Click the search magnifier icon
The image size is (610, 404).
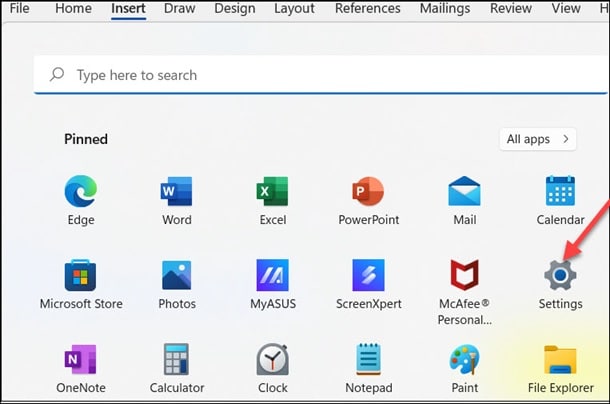[57, 74]
